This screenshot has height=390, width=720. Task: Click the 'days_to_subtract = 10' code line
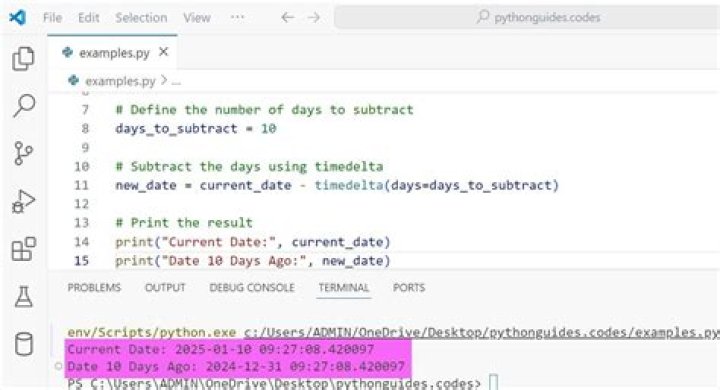tap(196, 129)
